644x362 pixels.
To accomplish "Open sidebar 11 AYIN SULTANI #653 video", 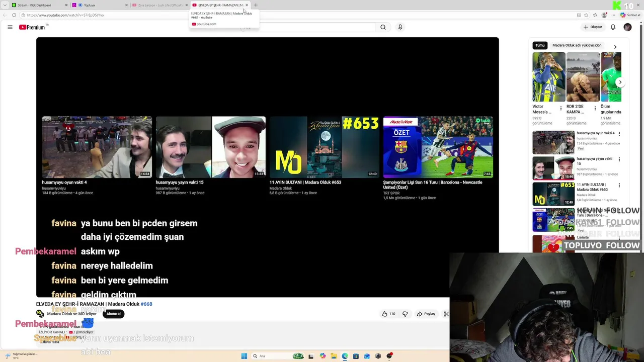I will [553, 194].
